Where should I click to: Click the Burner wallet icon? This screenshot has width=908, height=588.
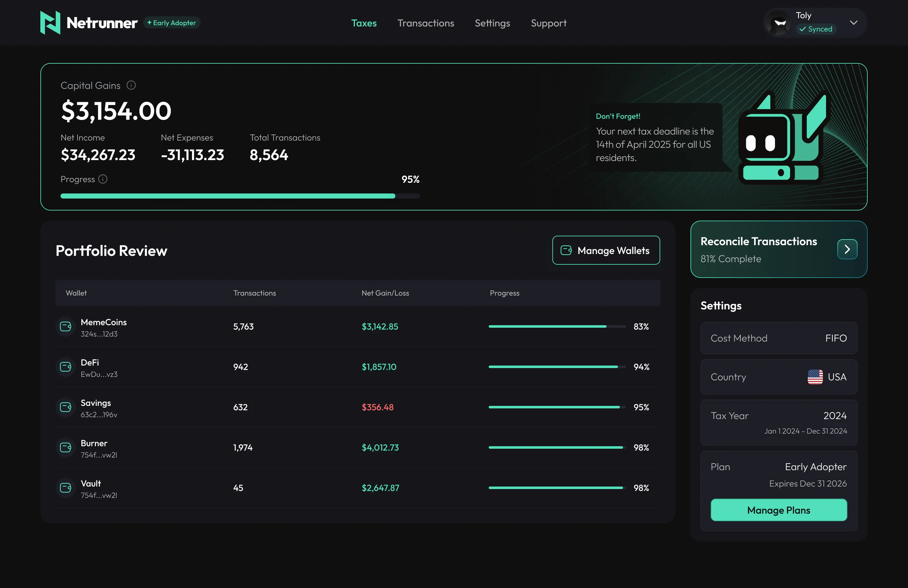[x=66, y=448]
